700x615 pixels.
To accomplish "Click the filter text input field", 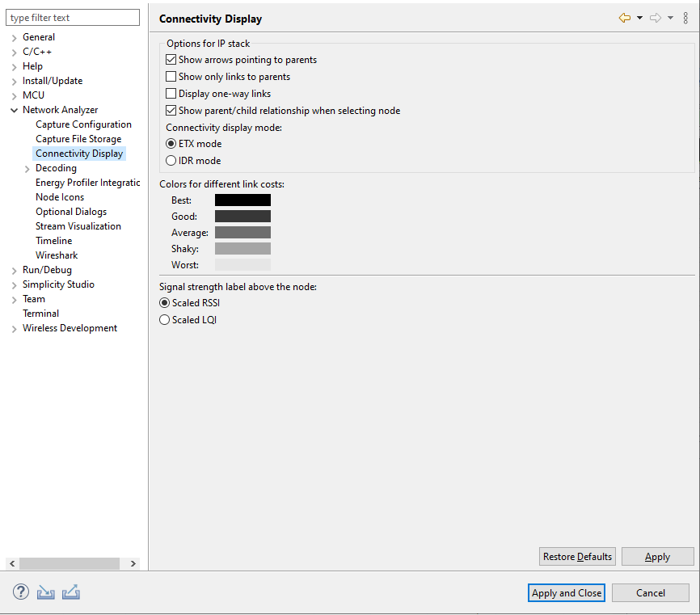I will pyautogui.click(x=73, y=17).
